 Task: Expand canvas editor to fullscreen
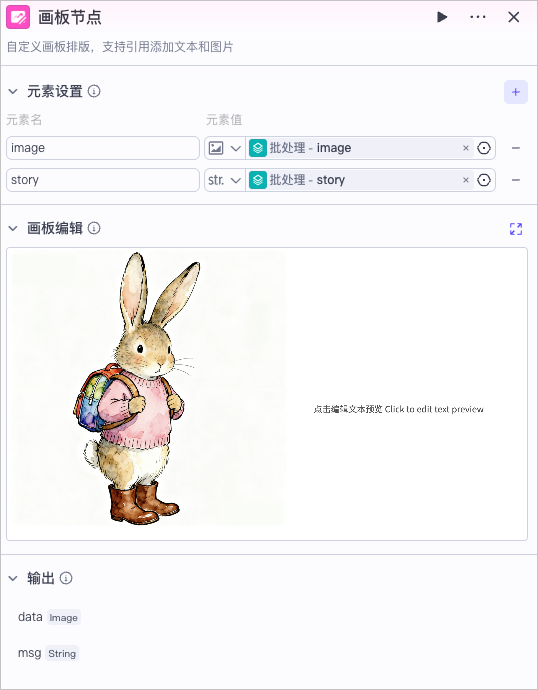pos(516,229)
